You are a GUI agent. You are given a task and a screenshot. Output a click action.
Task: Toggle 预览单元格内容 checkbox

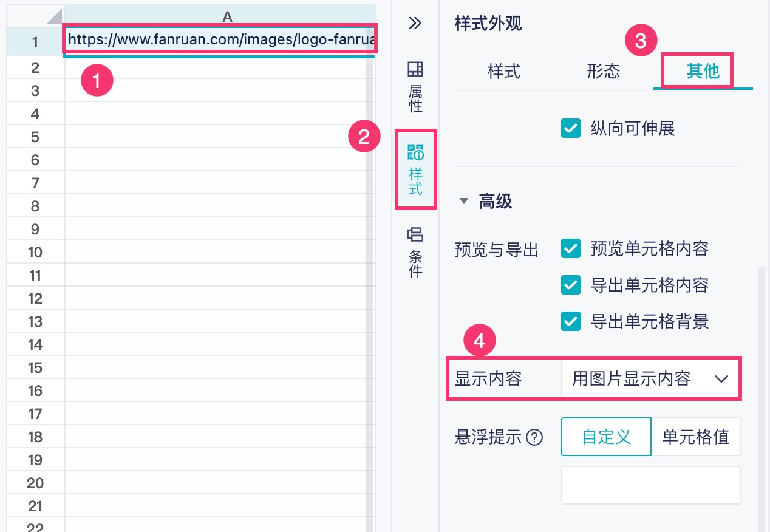571,249
